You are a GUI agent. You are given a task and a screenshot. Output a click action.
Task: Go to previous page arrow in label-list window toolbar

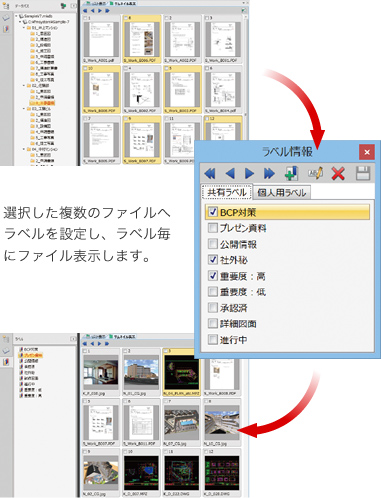click(92, 343)
